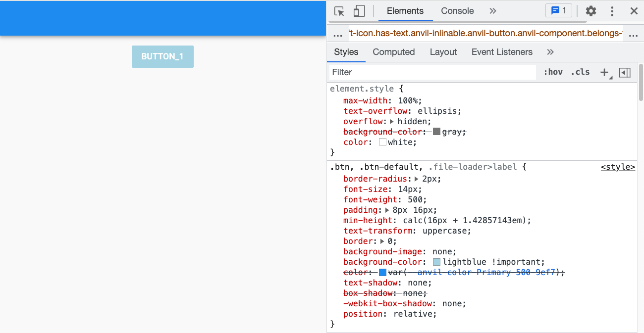
Task: Open more tools chevron next to Console
Action: tap(492, 10)
